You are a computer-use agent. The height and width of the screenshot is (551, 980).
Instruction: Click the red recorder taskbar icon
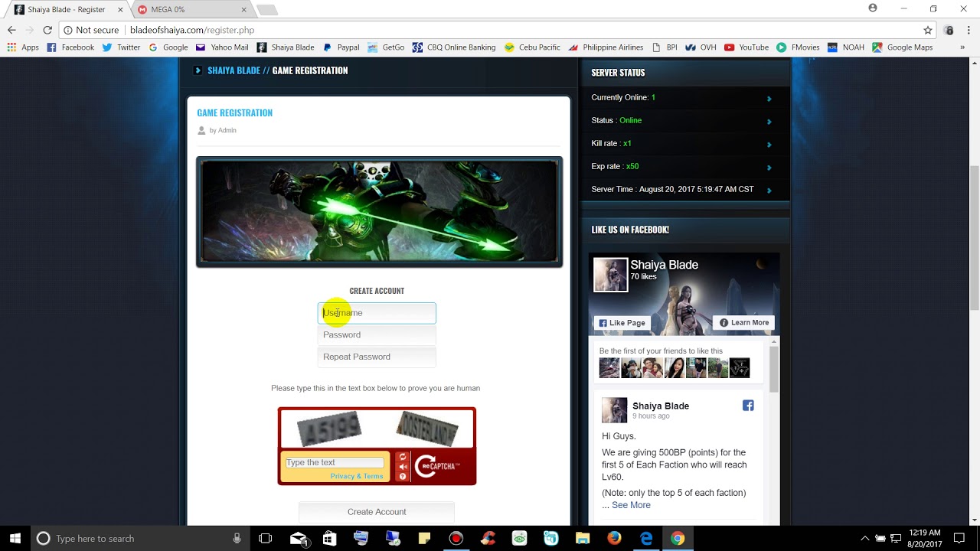(x=456, y=538)
